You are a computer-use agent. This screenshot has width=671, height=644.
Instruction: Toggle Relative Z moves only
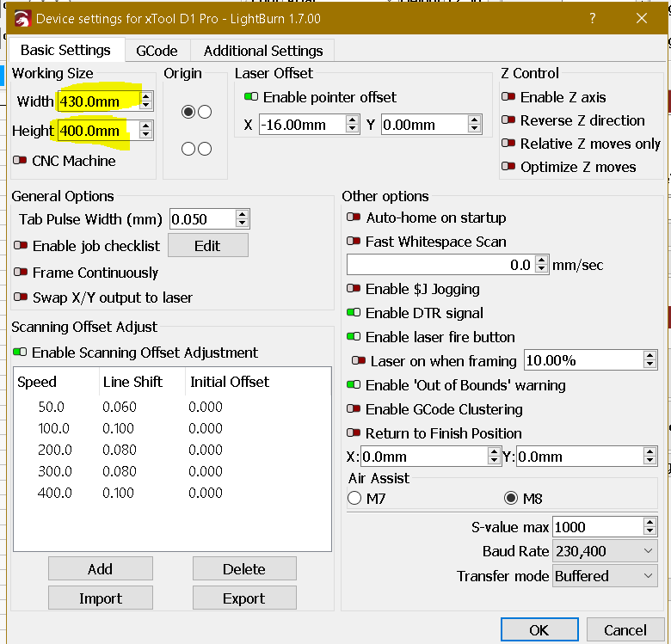508,143
